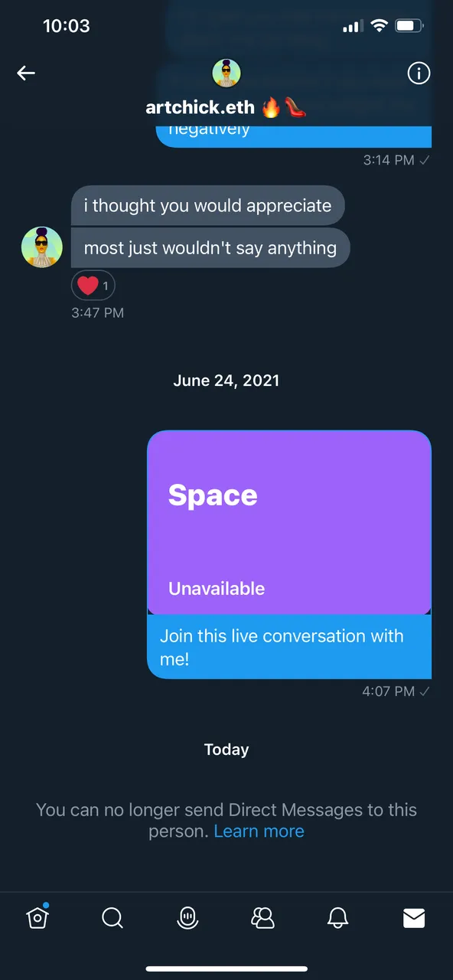Tap the heart reaction badge
This screenshot has width=453, height=980.
click(x=93, y=286)
